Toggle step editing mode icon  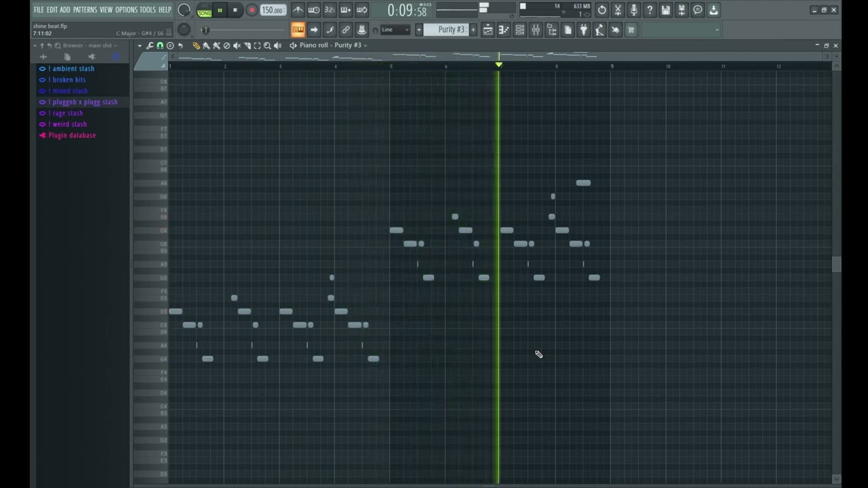point(330,30)
